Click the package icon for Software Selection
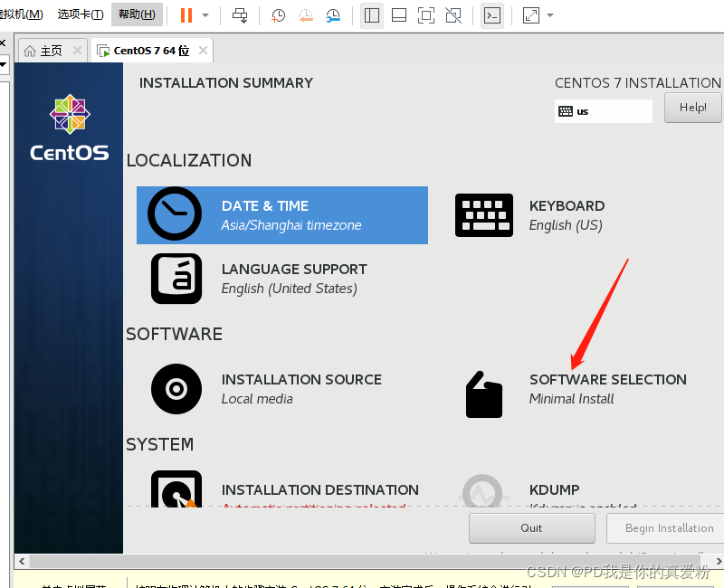Viewport: 724px width, 588px height. click(x=483, y=394)
